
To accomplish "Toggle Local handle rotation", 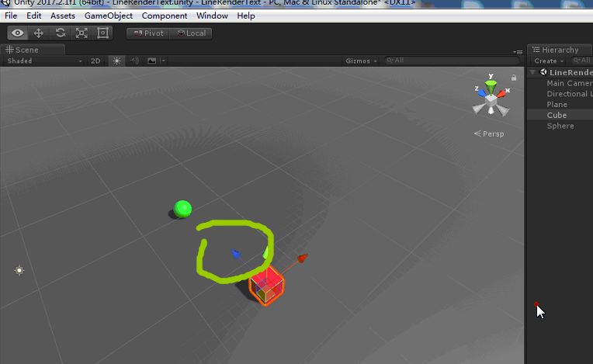I will pyautogui.click(x=191, y=33).
